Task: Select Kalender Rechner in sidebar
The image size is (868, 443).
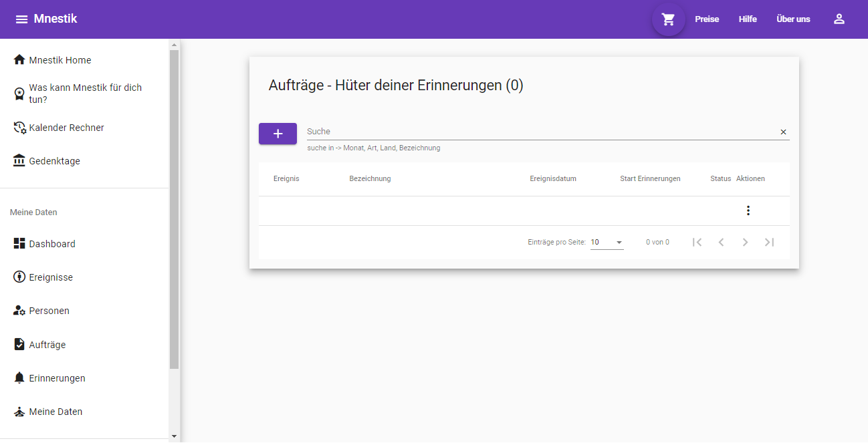Action: 66,128
